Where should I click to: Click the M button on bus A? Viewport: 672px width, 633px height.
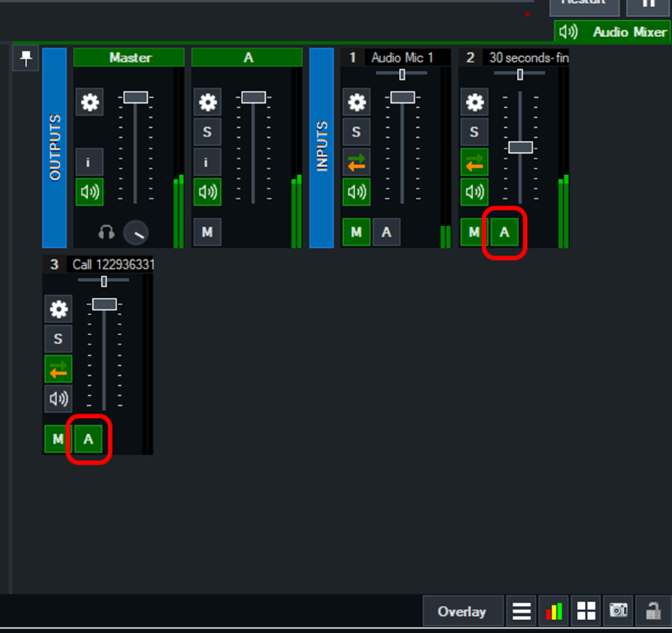tap(207, 232)
